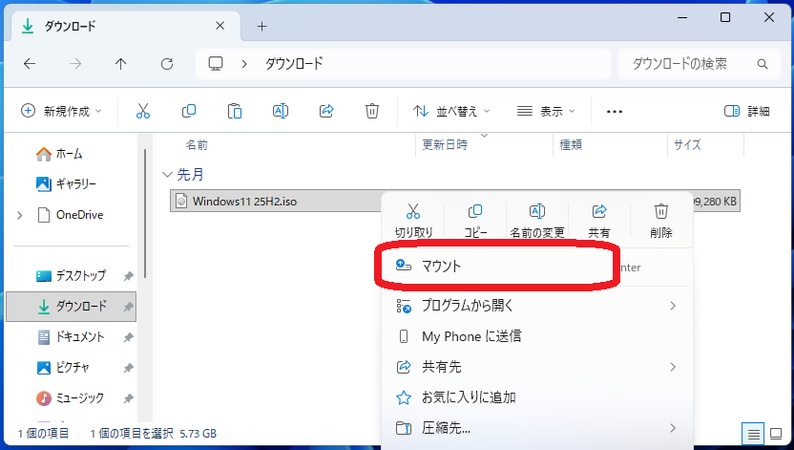Click the address bar chevron before ダウンロード
The image size is (794, 450).
click(x=244, y=64)
